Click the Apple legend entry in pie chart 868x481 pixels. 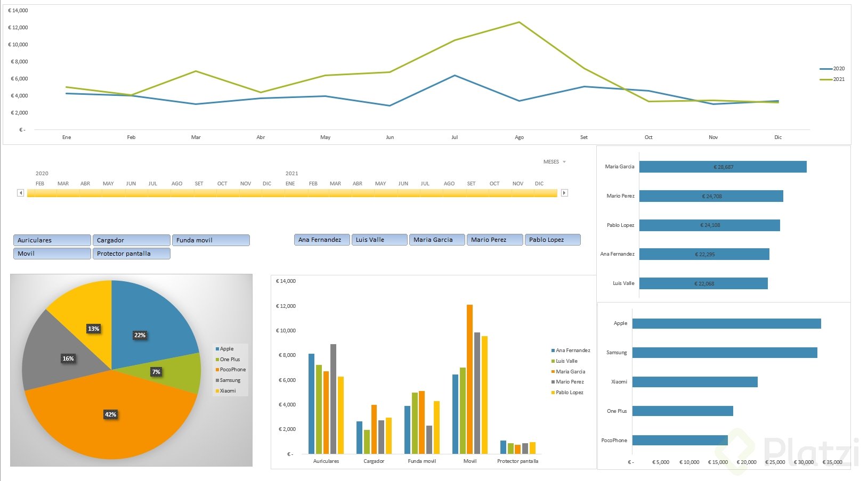pyautogui.click(x=224, y=349)
